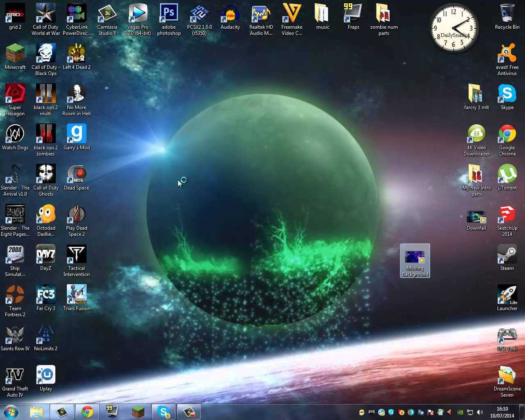Select the music folder
Viewport: 525px width, 420px height.
tap(322, 17)
